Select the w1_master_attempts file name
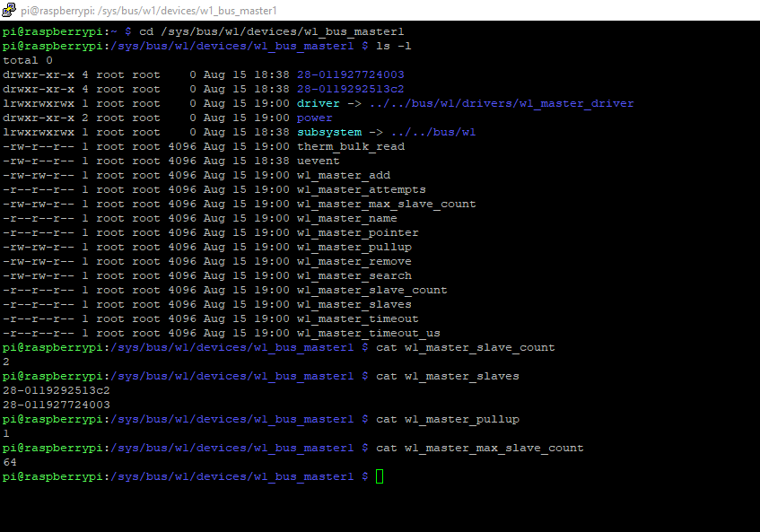This screenshot has width=760, height=532. [361, 189]
